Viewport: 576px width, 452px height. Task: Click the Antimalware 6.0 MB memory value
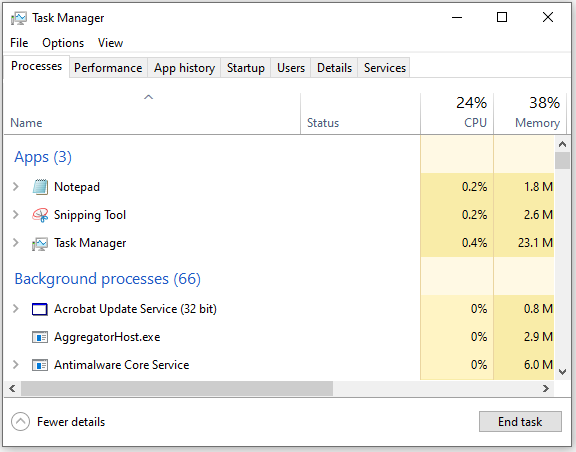coord(538,365)
